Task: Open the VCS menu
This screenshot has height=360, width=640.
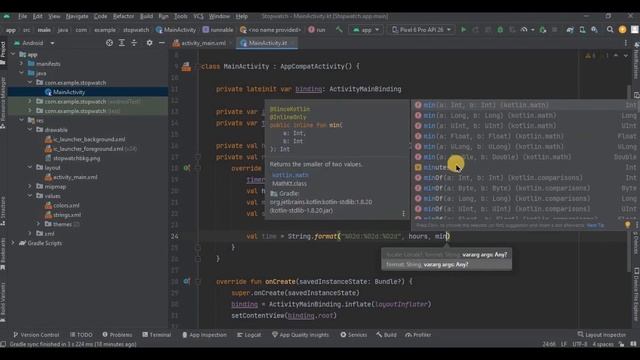Action: point(198,16)
